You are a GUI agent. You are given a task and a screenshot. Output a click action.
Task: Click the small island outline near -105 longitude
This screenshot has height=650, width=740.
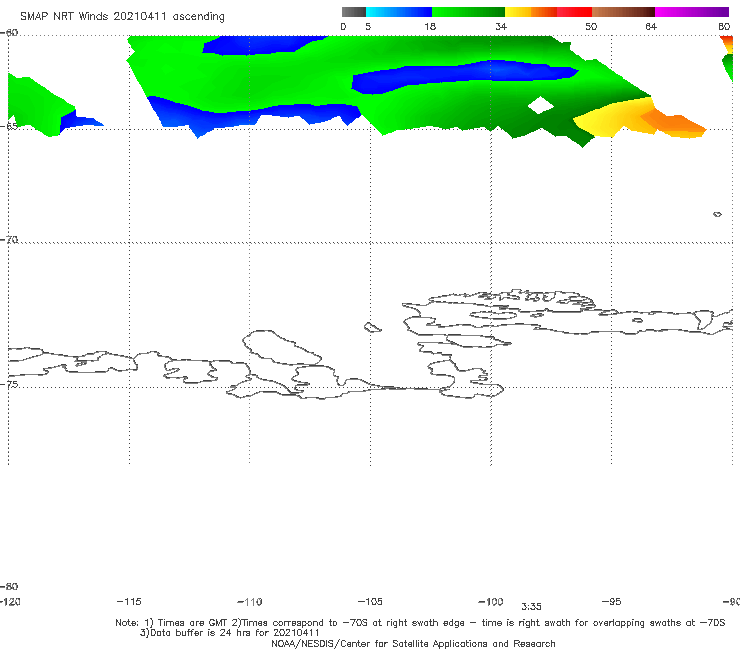(x=372, y=327)
